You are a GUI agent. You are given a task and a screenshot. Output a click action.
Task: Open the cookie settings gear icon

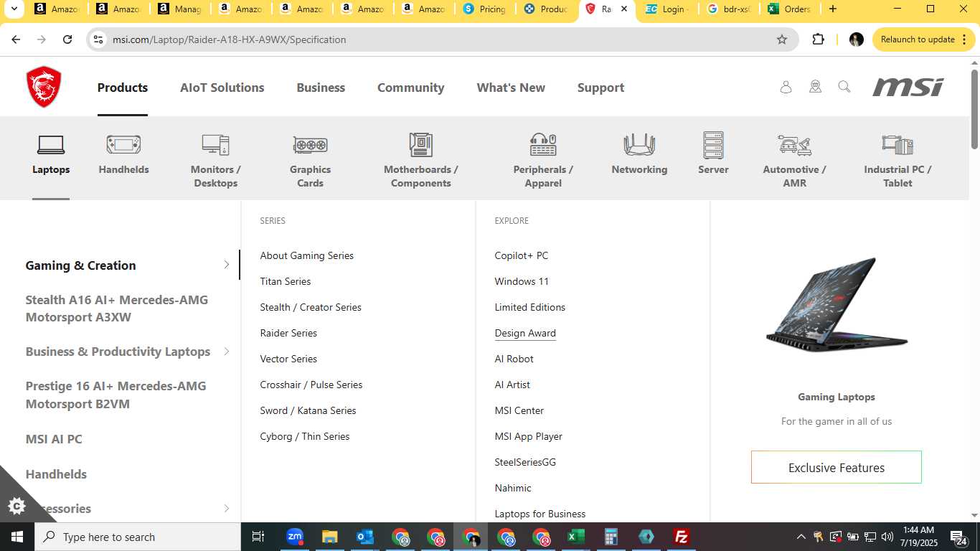point(17,507)
